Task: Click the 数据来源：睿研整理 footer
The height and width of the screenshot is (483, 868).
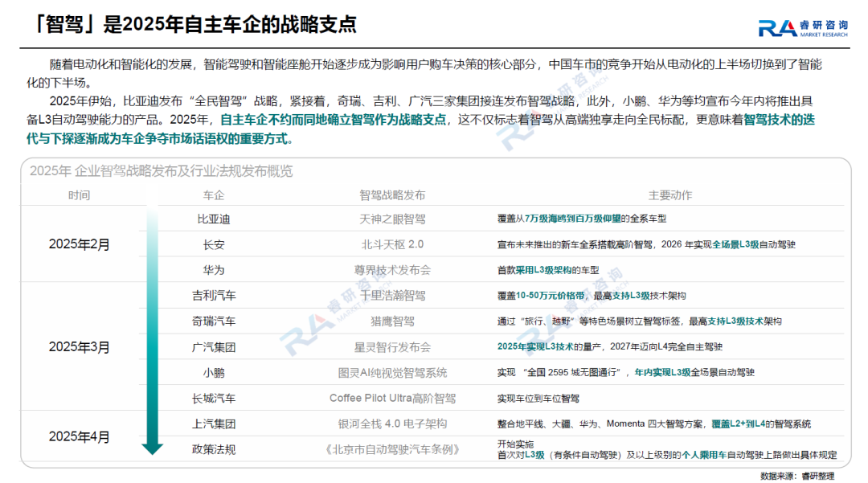Action: click(797, 476)
